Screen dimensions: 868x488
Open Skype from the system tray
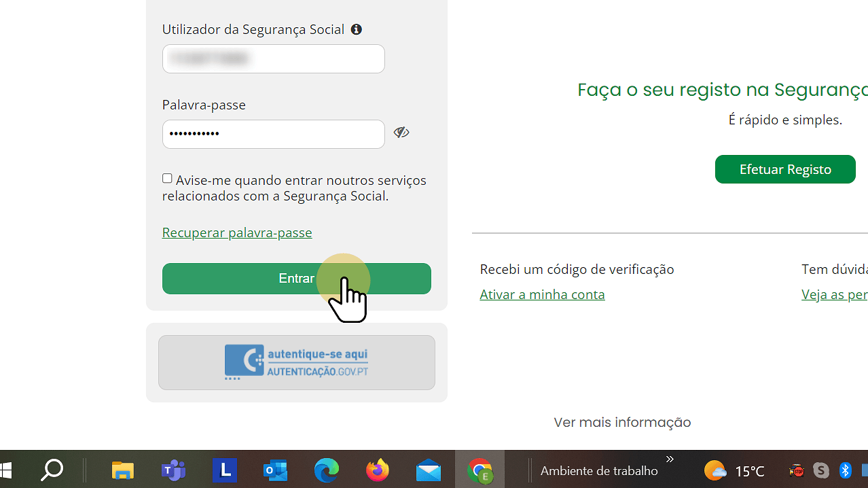pos(820,470)
